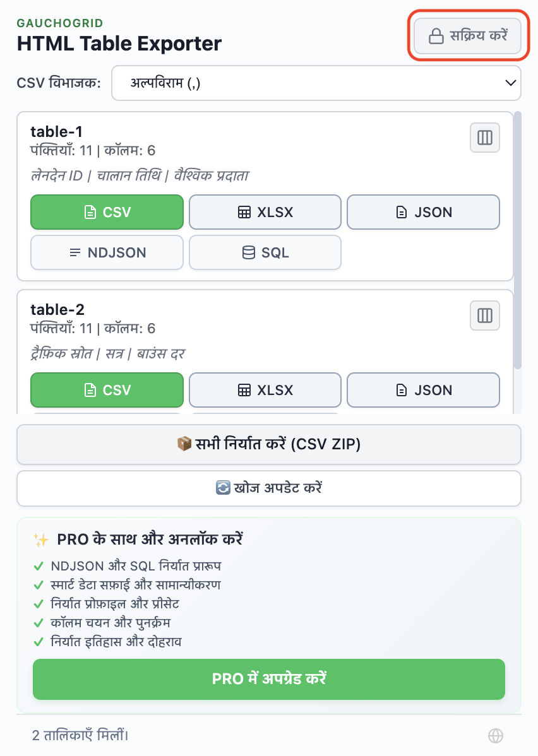Click सभी निर्यात करें (CSV ZIP)

pos(269,444)
